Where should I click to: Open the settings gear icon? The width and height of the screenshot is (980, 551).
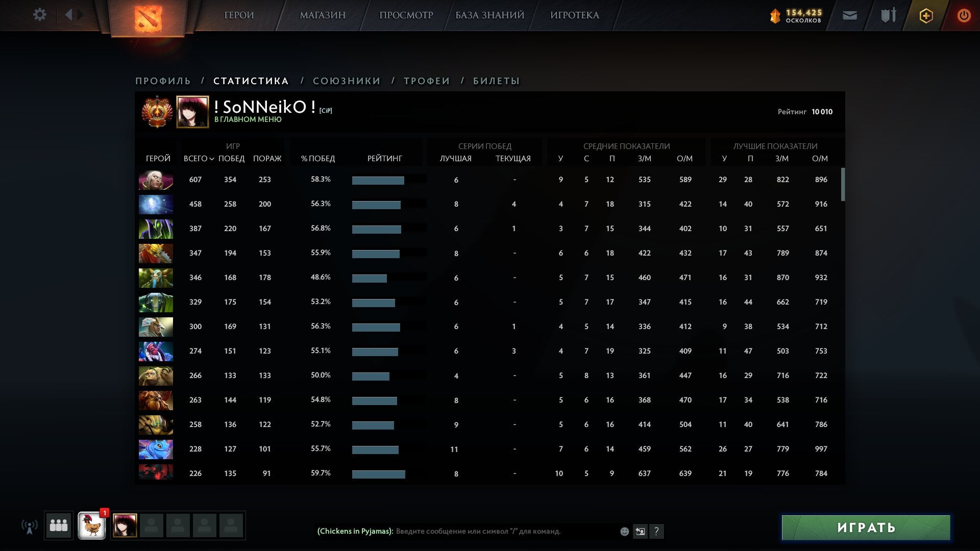coord(39,15)
